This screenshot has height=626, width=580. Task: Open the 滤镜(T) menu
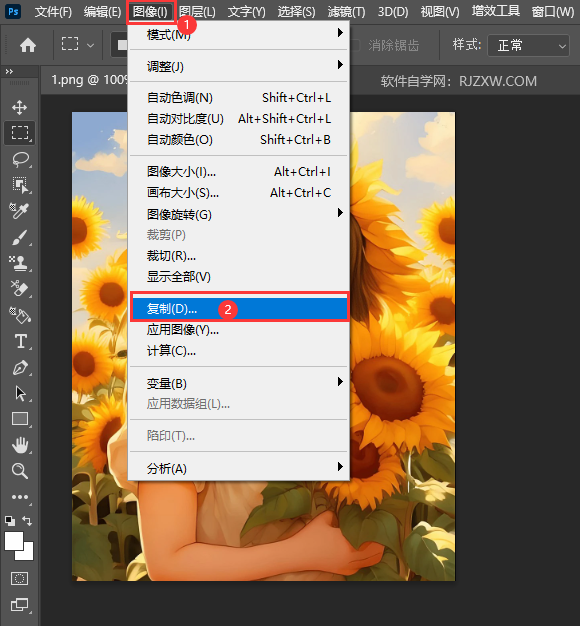coord(346,12)
